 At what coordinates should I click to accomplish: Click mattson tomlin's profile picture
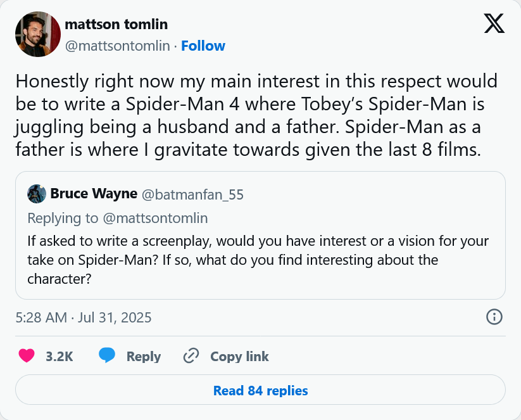pyautogui.click(x=38, y=34)
